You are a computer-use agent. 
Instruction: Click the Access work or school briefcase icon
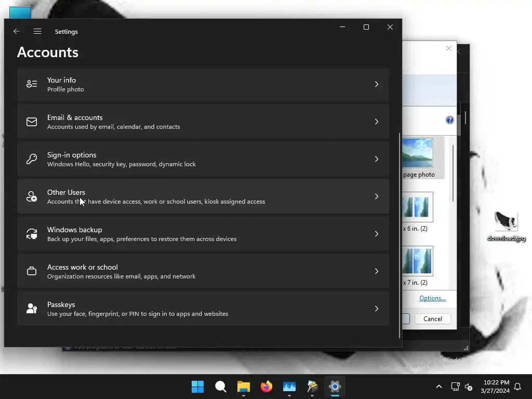32,271
